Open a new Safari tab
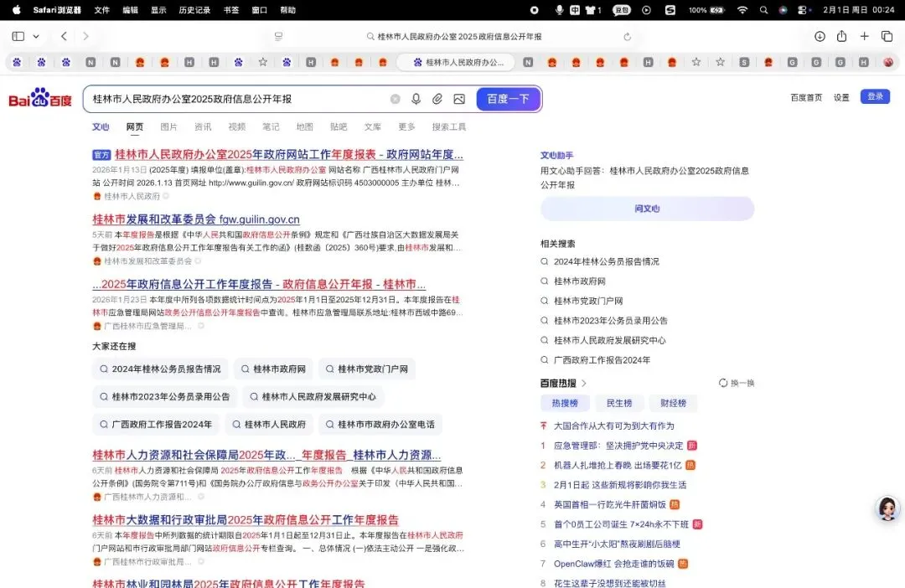The width and height of the screenshot is (905, 588). click(865, 36)
